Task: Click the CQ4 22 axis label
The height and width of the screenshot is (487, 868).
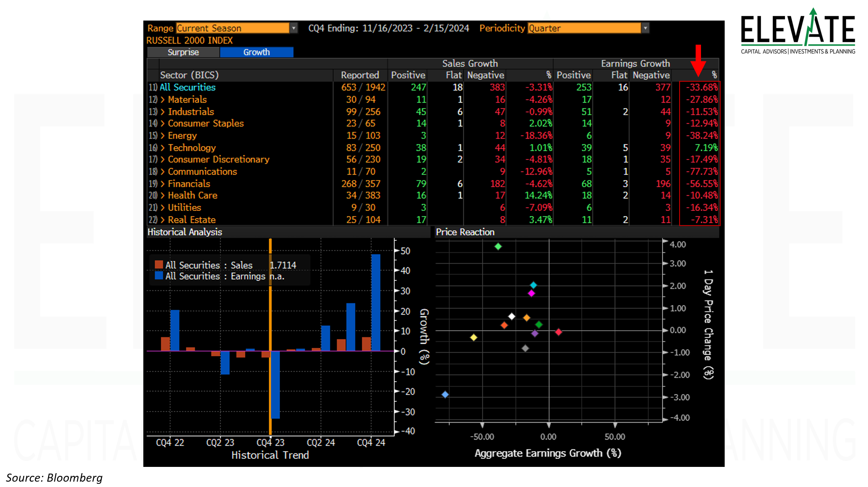Action: [170, 442]
